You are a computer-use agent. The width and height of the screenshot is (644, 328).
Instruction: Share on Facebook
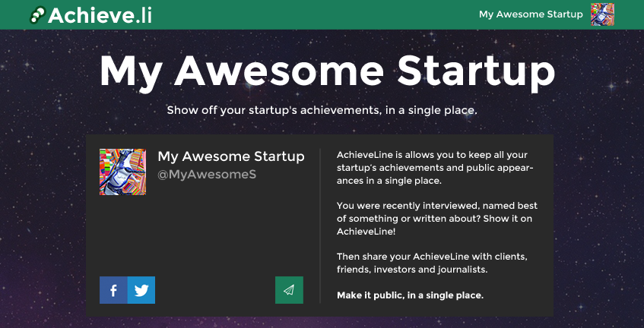pyautogui.click(x=113, y=290)
